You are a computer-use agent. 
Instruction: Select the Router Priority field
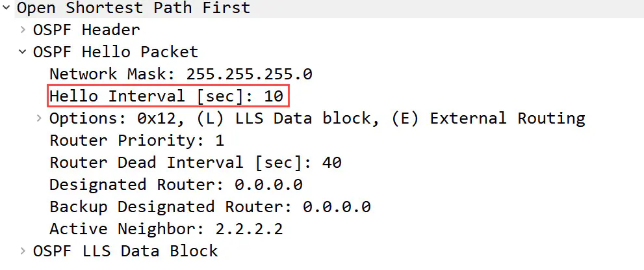[x=136, y=141]
